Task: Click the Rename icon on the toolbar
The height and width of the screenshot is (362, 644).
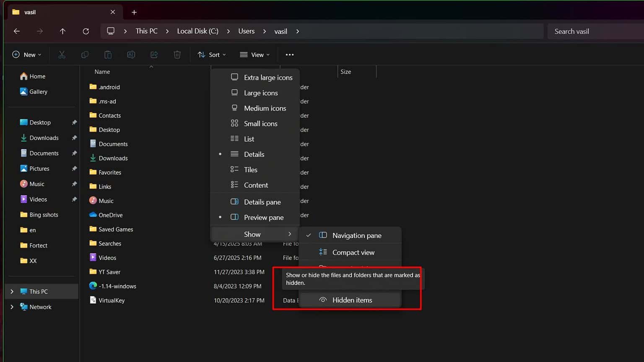Action: point(131,54)
